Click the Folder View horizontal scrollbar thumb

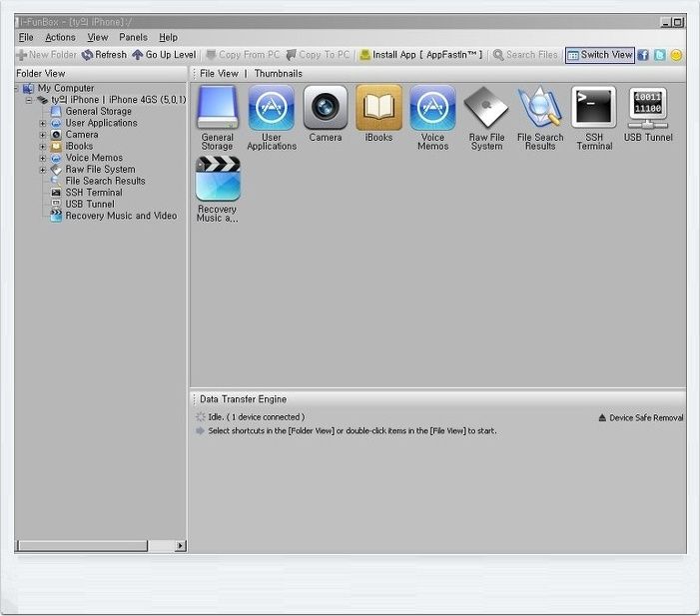tap(82, 545)
